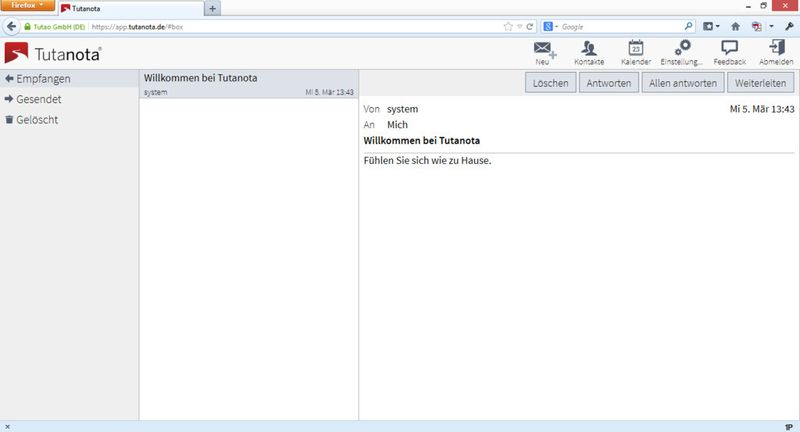The image size is (800, 432).
Task: Log out with the Abmelden icon
Action: coord(776,53)
